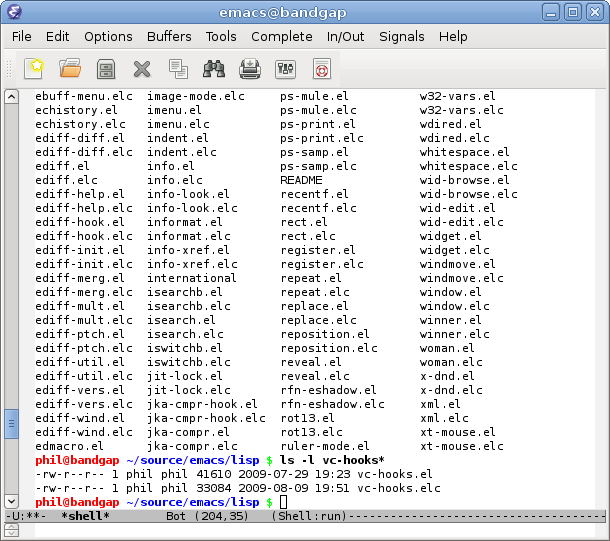
Task: Click the vc-hooks.el listing entry
Action: point(394,474)
